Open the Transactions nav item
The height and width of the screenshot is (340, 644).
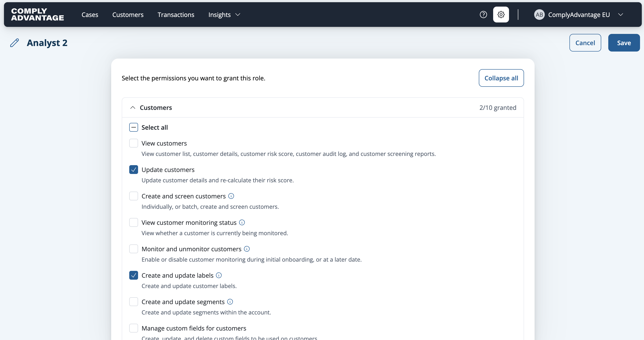[x=176, y=15]
